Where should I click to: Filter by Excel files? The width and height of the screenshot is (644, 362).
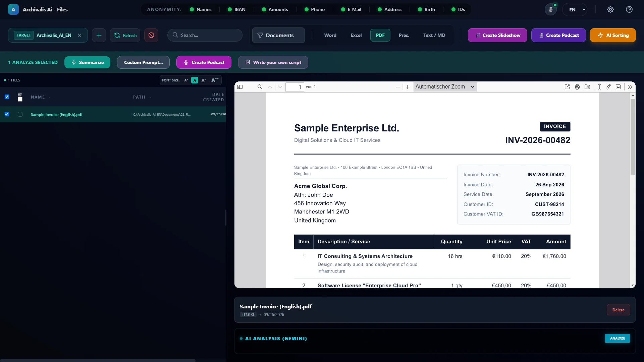[356, 35]
